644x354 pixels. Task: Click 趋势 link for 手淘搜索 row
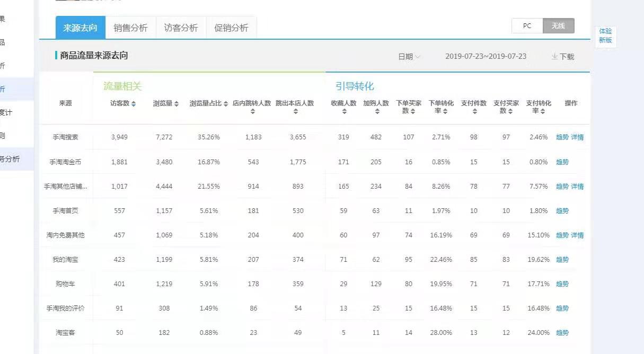[561, 137]
